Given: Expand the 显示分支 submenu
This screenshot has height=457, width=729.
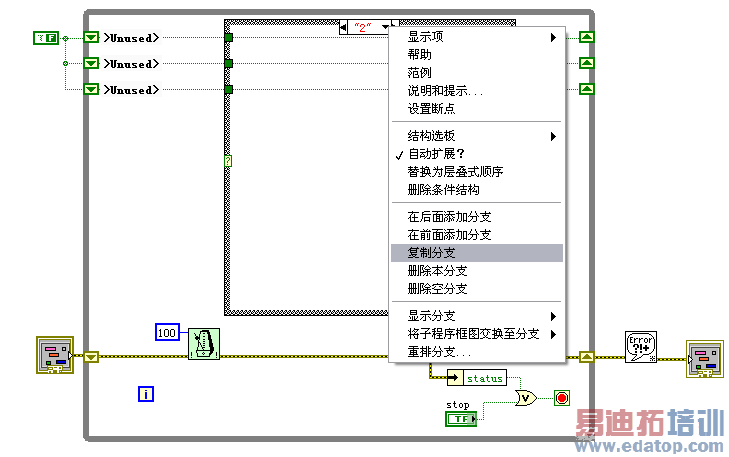Looking at the screenshot, I should click(477, 316).
